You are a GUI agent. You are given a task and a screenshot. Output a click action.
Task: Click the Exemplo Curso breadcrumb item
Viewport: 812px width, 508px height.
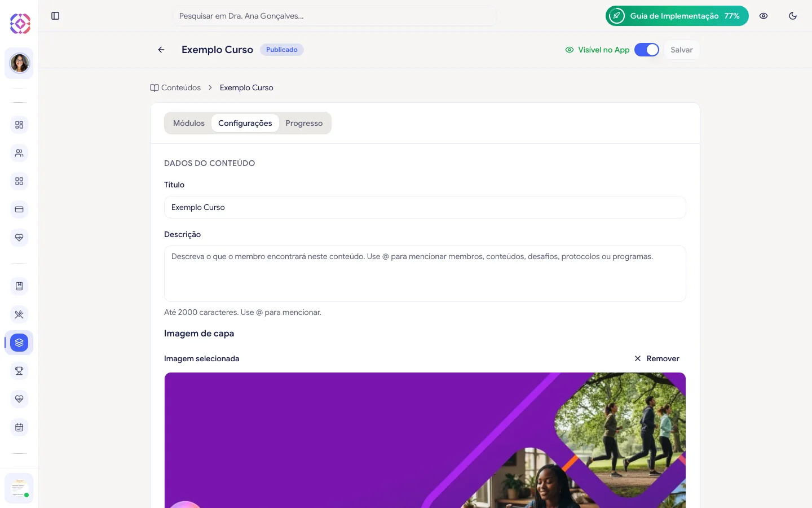tap(246, 87)
